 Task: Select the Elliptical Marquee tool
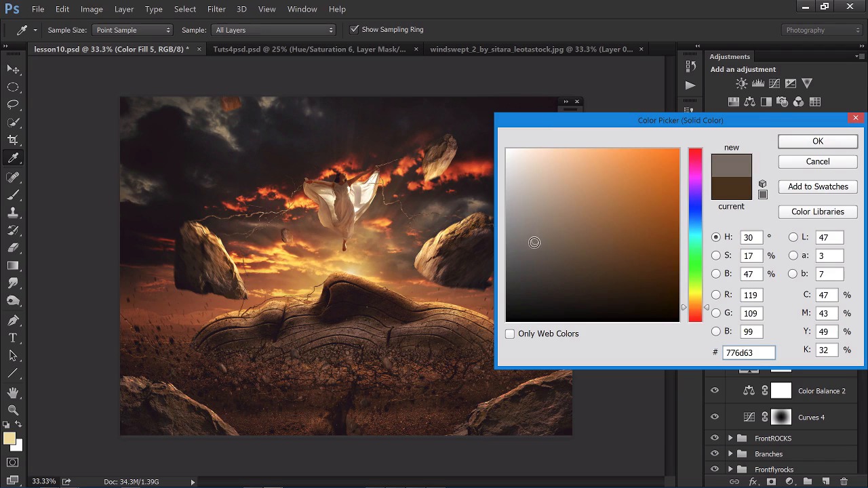pyautogui.click(x=13, y=87)
